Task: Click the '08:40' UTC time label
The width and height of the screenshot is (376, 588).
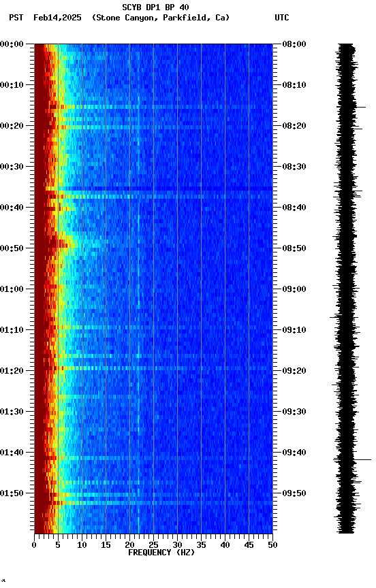Action: [x=294, y=208]
